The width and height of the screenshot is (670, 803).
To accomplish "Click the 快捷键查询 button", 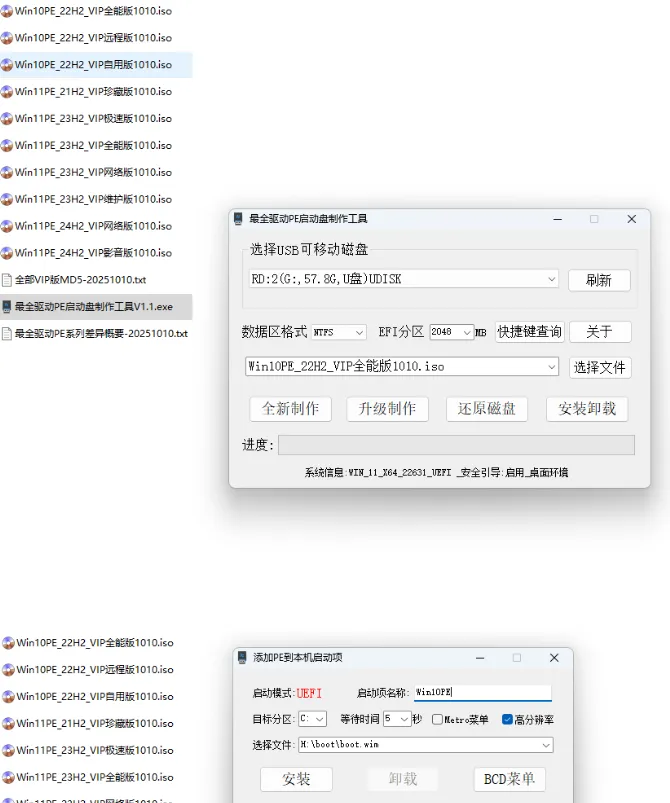I will pos(530,332).
